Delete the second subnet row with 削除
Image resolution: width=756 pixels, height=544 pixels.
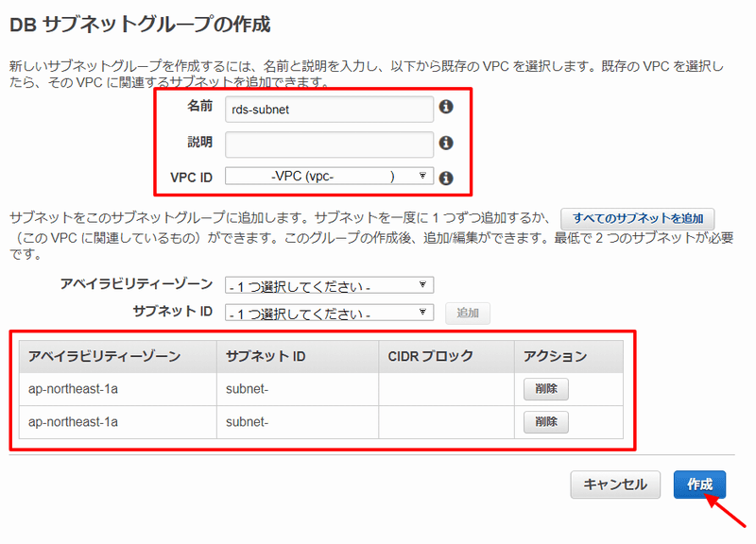tap(545, 422)
